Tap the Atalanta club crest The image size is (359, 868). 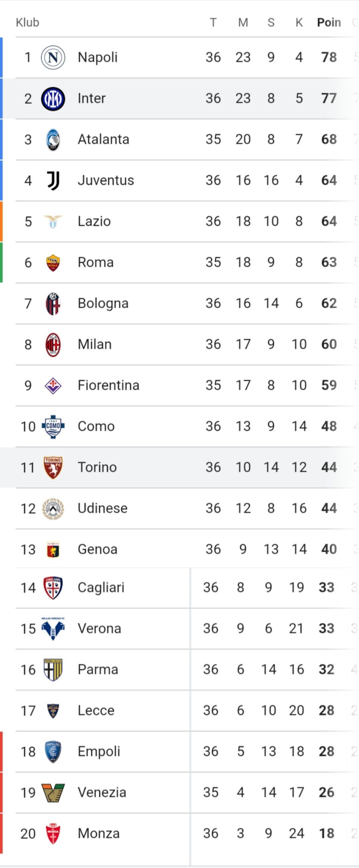(53, 140)
